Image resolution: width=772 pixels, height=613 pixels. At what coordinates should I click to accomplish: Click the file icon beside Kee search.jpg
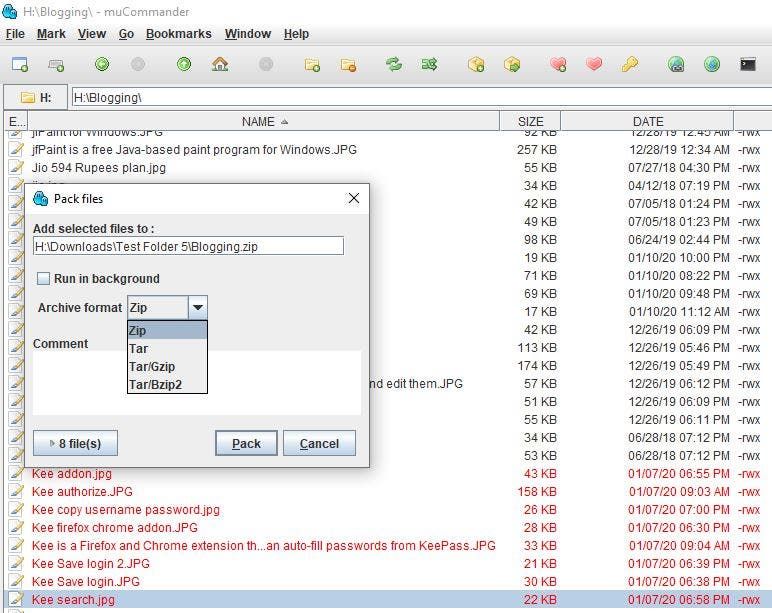[16, 599]
